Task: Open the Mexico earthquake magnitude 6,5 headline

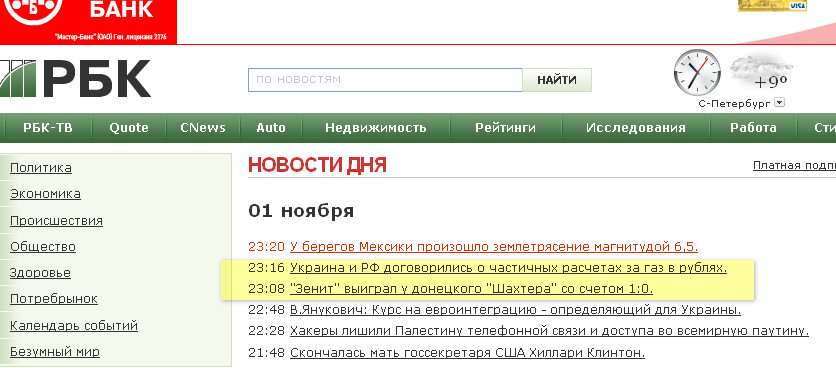Action: click(x=494, y=247)
